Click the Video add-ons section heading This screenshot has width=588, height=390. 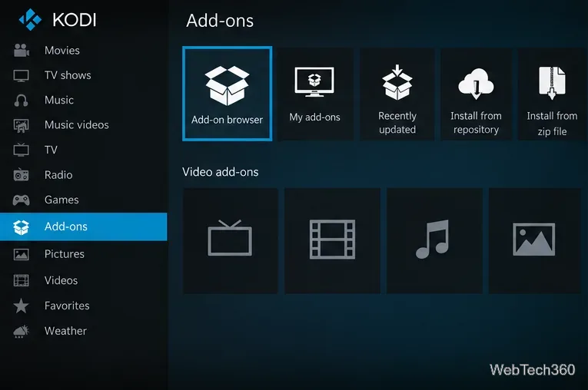220,172
